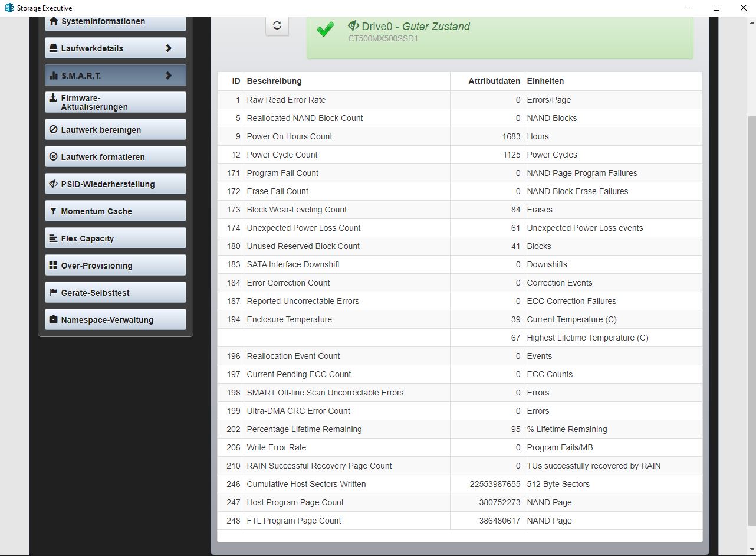Click SMART Off-line Scan Uncorrectable Errors
Screen dimensions: 756x556
click(x=325, y=393)
